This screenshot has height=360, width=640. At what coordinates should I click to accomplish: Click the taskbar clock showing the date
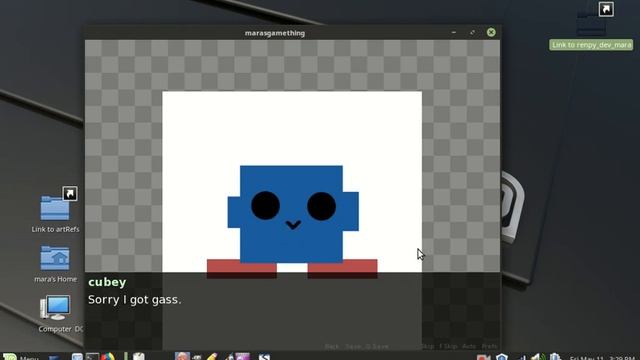click(x=602, y=358)
